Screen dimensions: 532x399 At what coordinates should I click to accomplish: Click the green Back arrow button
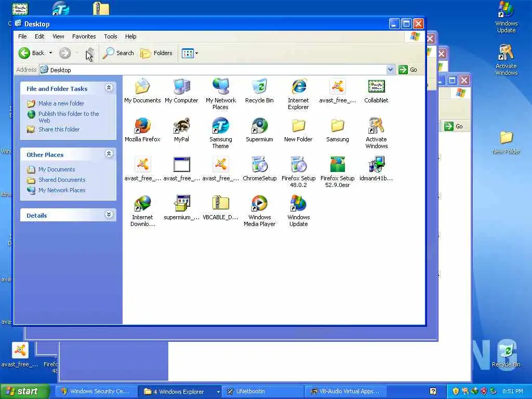tap(24, 53)
